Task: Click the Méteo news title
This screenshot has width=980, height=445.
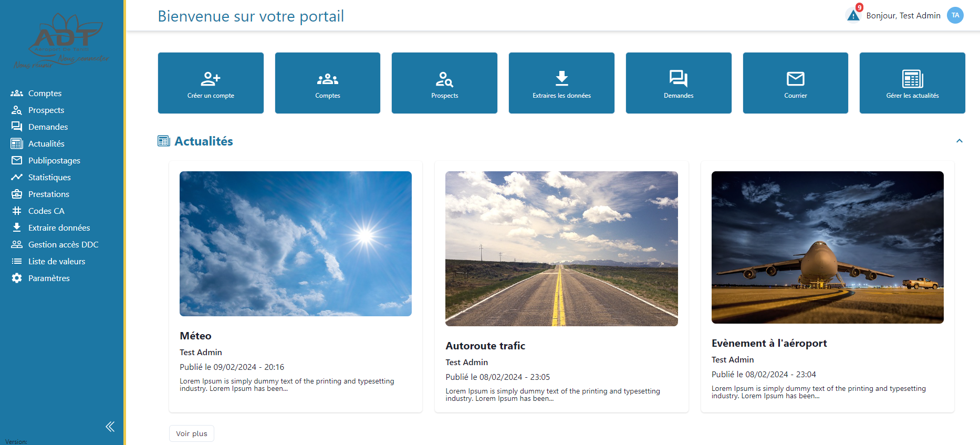Action: click(195, 336)
